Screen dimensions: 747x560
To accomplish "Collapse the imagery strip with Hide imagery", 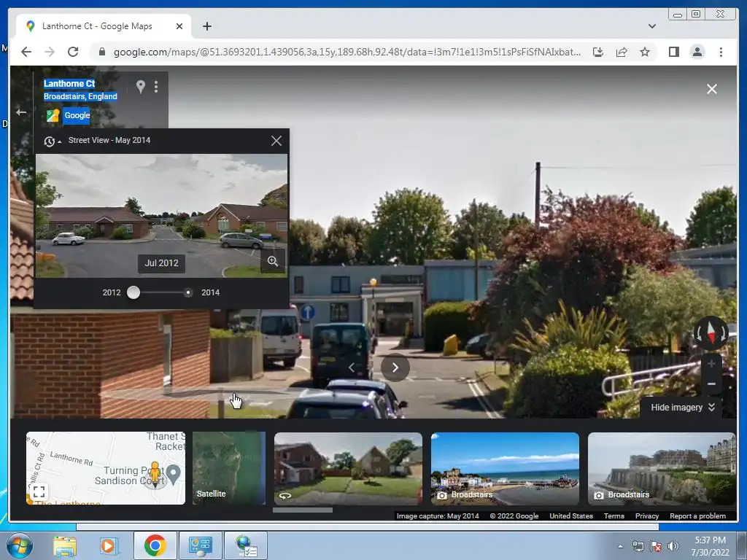I will click(x=683, y=407).
